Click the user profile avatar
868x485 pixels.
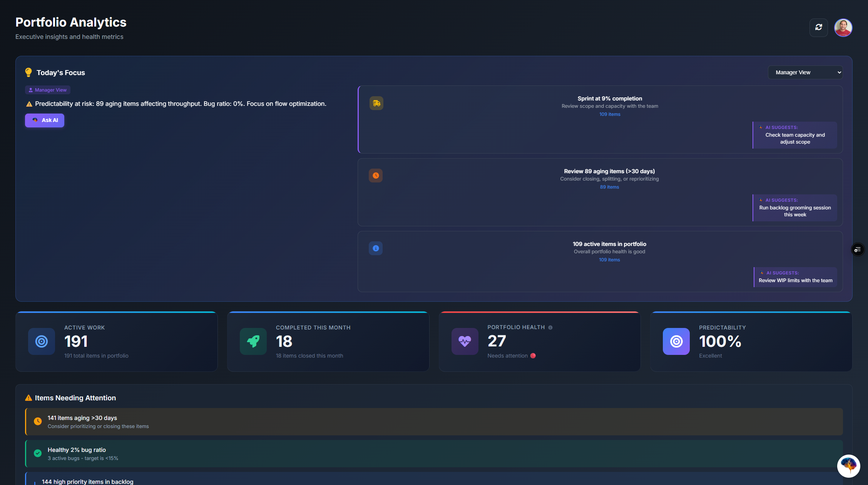pyautogui.click(x=843, y=27)
